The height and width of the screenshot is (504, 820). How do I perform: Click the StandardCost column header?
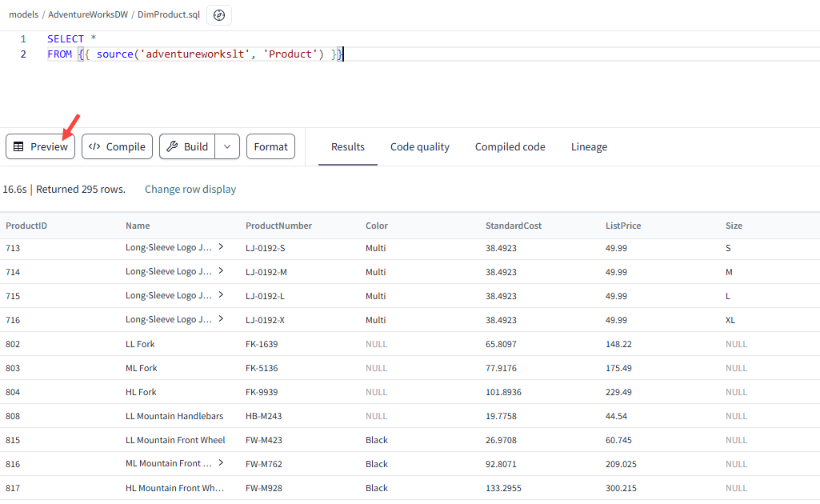click(x=514, y=226)
